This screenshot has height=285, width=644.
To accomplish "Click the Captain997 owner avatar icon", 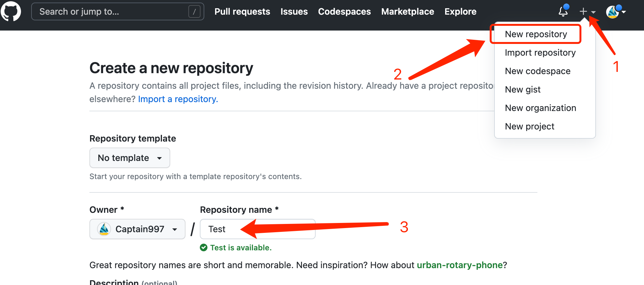I will 104,229.
